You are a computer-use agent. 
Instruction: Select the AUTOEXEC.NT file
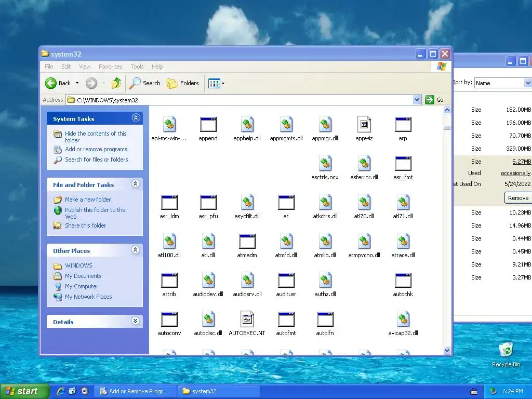tap(247, 323)
